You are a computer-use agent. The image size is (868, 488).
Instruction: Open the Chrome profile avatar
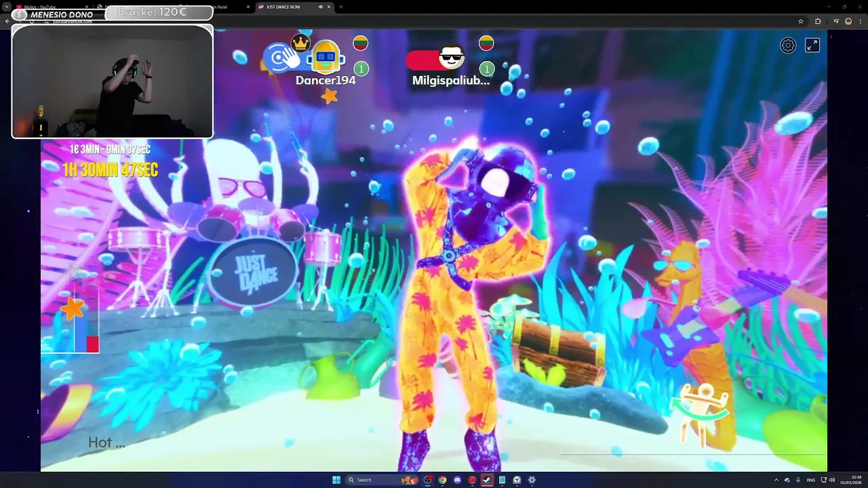click(x=848, y=21)
